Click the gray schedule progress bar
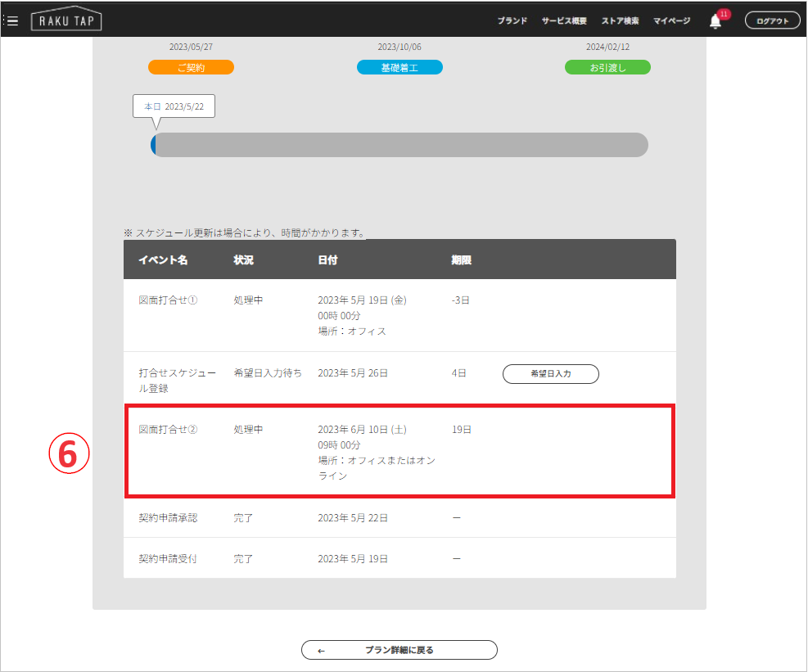The image size is (808, 672). point(399,145)
